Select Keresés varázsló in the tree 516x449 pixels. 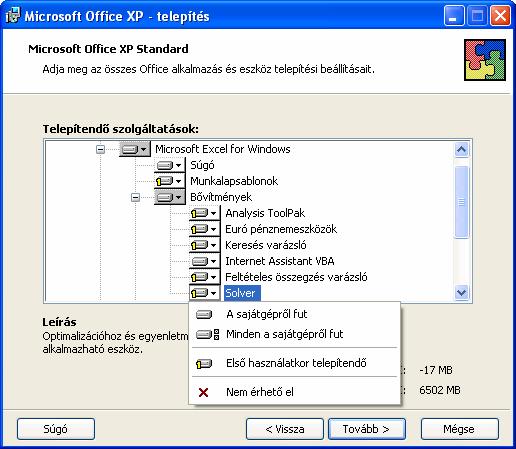pos(266,245)
